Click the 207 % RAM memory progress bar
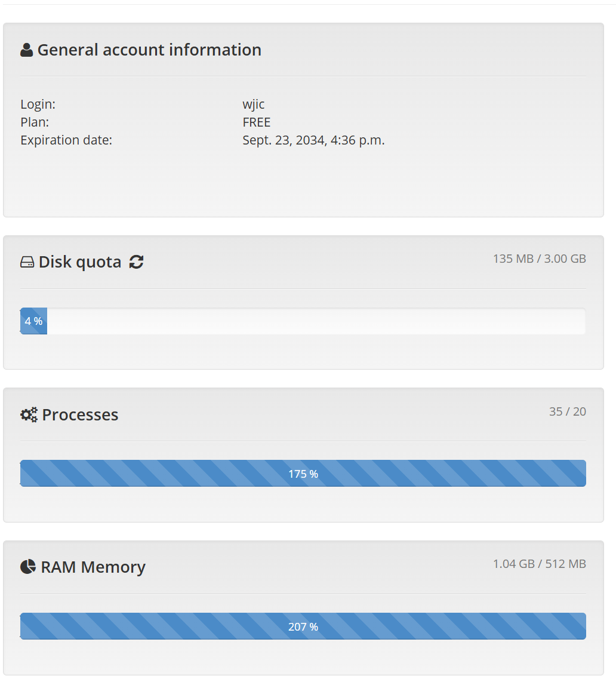 click(x=303, y=626)
